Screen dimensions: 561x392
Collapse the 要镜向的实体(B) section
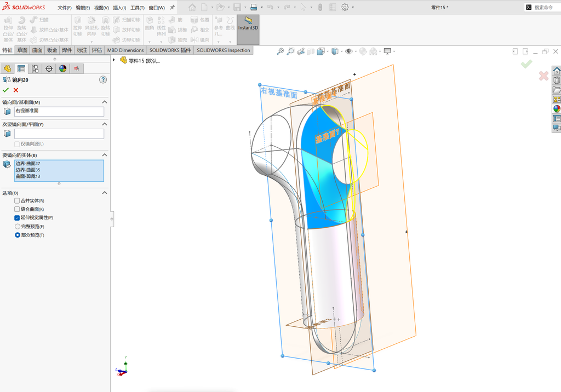pos(105,155)
